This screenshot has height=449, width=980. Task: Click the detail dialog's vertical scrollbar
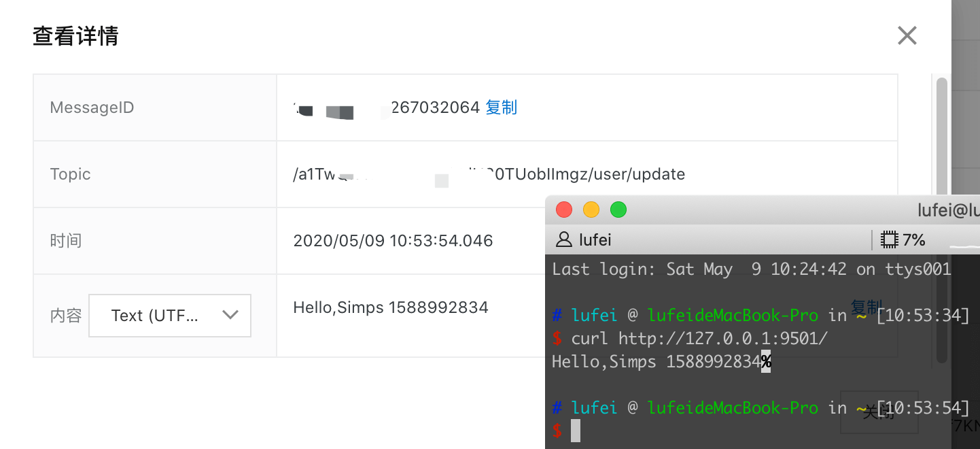click(941, 136)
